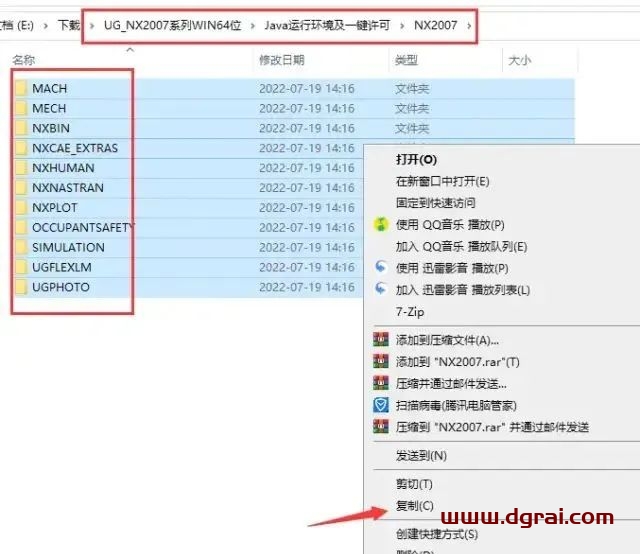The width and height of the screenshot is (640, 554).
Task: Expand chevron after (E:) drive breadcrumb
Action: [x=45, y=26]
